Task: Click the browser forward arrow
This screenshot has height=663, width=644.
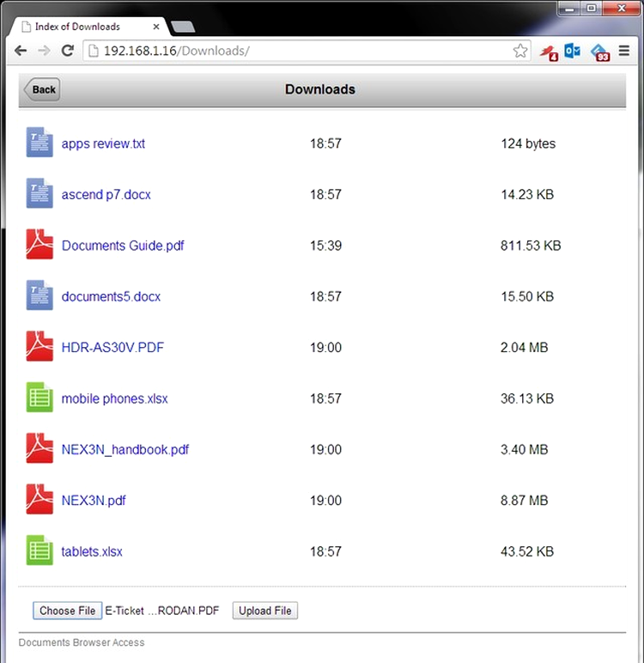Action: (44, 51)
